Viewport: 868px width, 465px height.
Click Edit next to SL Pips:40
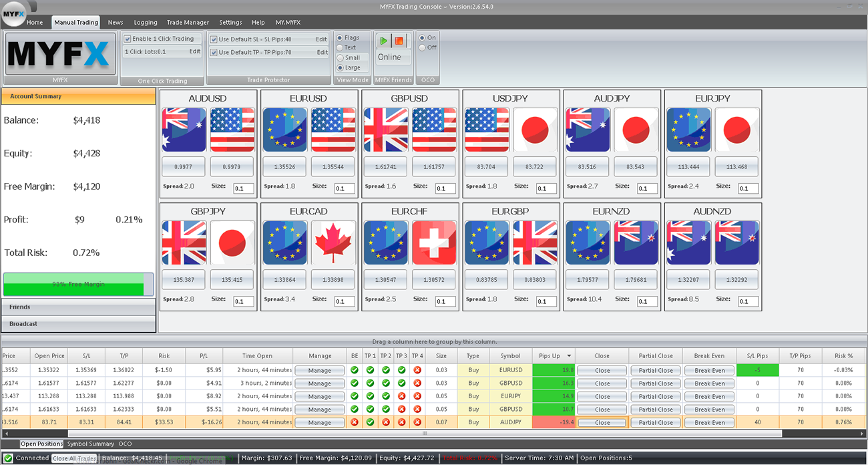pos(321,39)
